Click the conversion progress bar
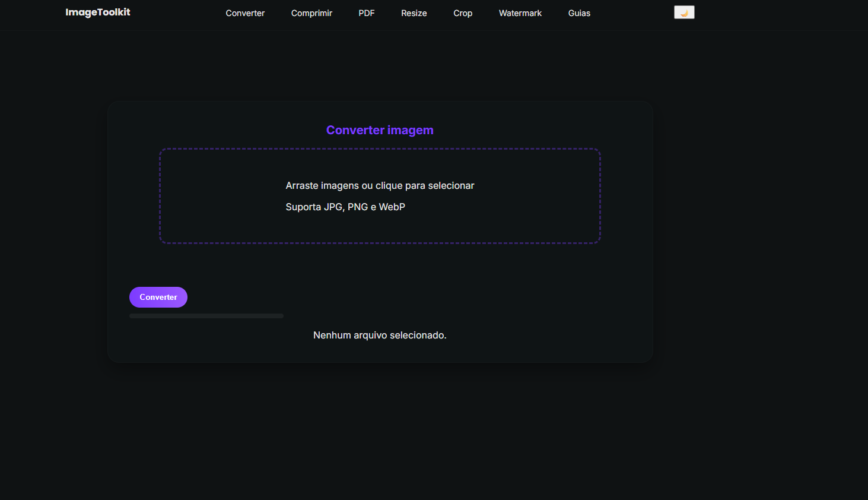 pyautogui.click(x=206, y=316)
